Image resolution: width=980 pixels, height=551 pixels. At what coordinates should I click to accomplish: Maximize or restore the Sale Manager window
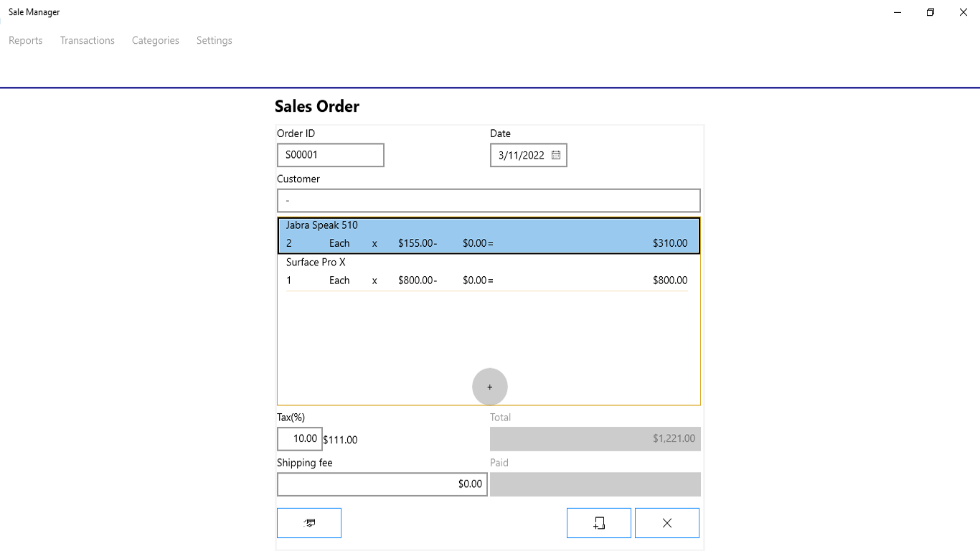tap(930, 12)
